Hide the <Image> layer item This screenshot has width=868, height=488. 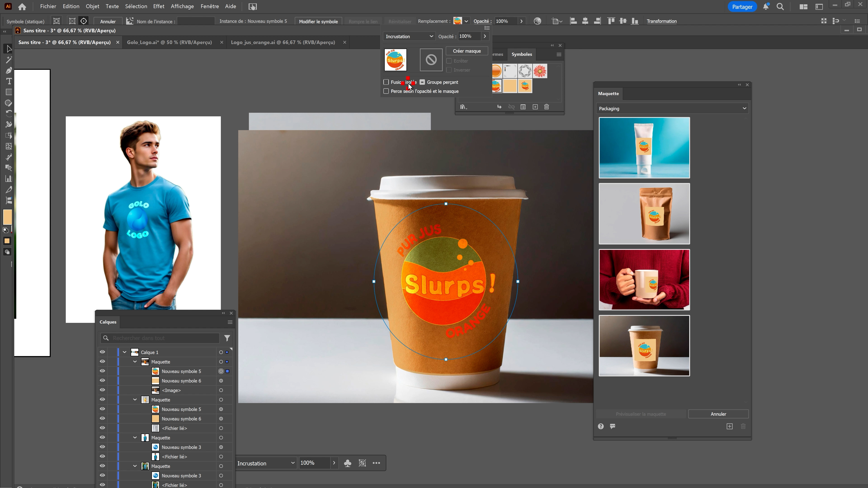tap(102, 390)
